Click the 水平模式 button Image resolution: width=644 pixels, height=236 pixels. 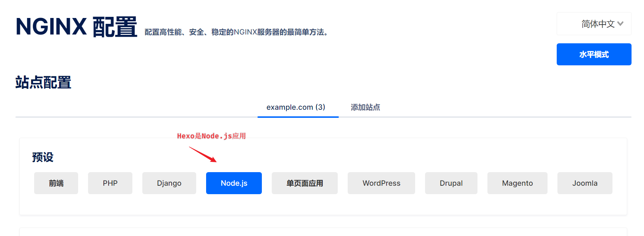pyautogui.click(x=594, y=54)
